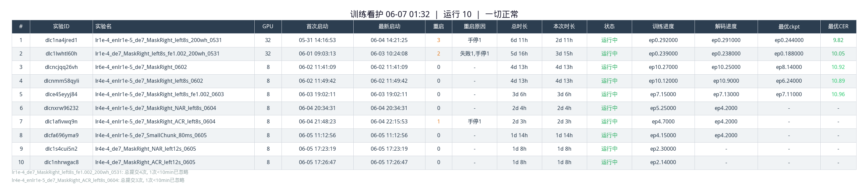Click training progress ep2.30000 cell
The height and width of the screenshot is (188, 868).
[663, 149]
